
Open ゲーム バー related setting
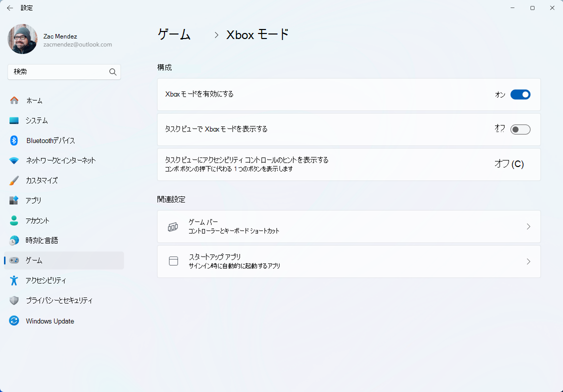tap(348, 226)
